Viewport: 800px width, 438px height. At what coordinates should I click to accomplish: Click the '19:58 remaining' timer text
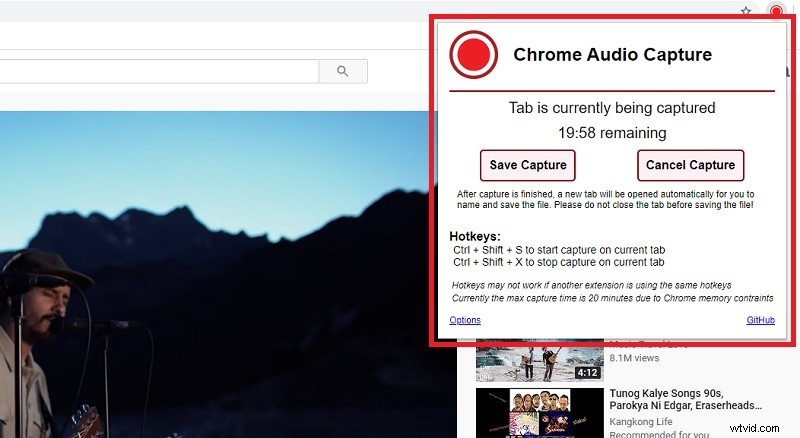612,133
